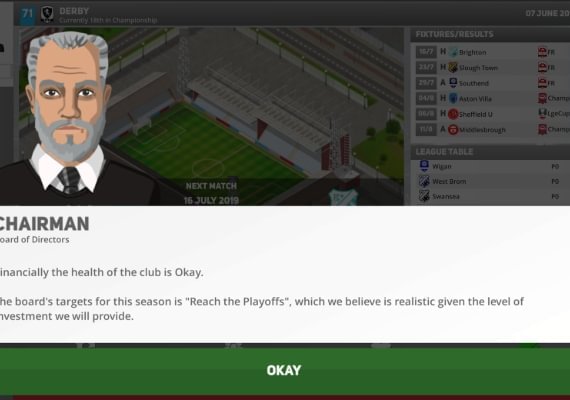This screenshot has height=400, width=570.
Task: Click the date display in the top bar
Action: [547, 13]
